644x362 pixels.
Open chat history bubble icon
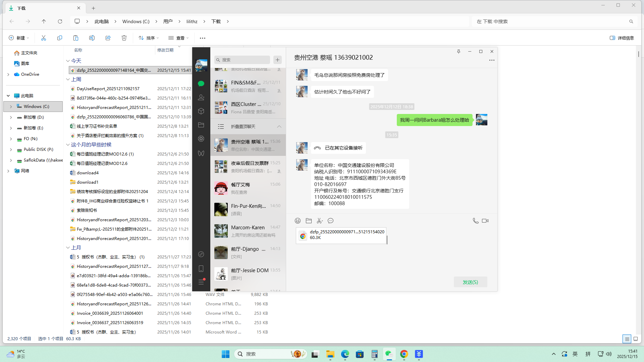coord(330,221)
